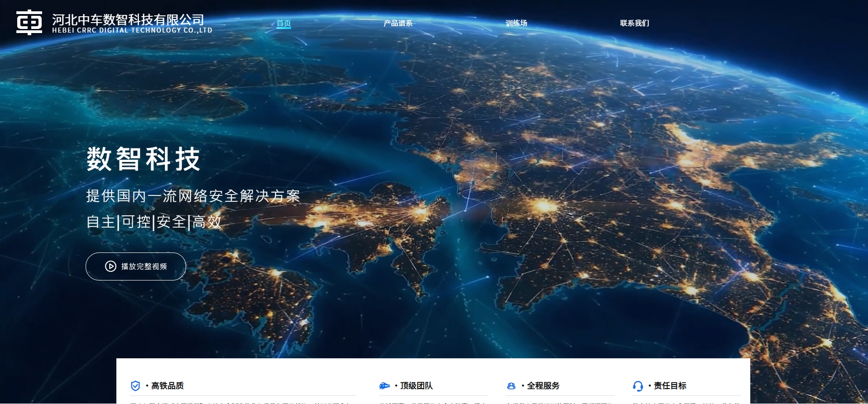The image size is (868, 404).
Task: Select 联系我们 in the top navigation
Action: [x=634, y=23]
